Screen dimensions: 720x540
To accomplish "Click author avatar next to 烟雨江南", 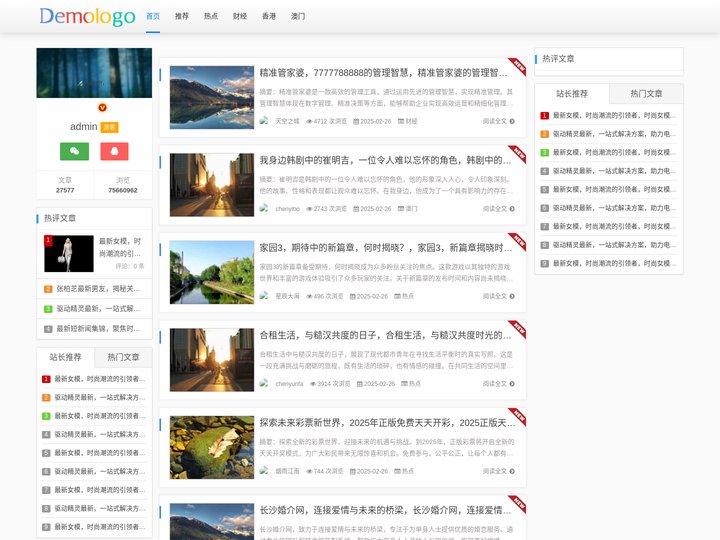I will point(264,471).
